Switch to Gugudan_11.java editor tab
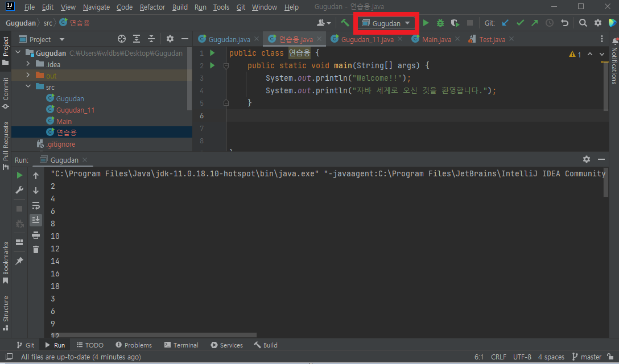This screenshot has height=364, width=619. click(x=367, y=39)
